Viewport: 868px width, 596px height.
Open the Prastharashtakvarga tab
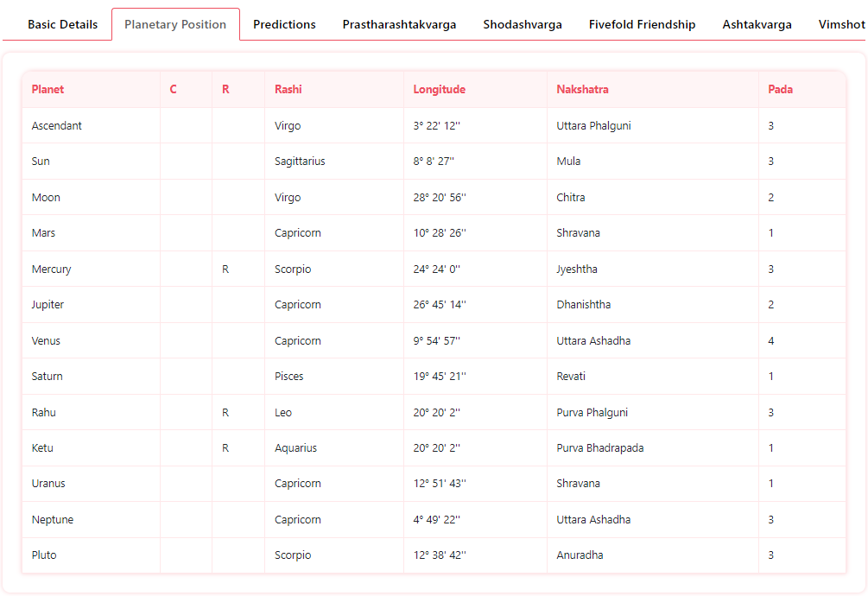pos(399,24)
